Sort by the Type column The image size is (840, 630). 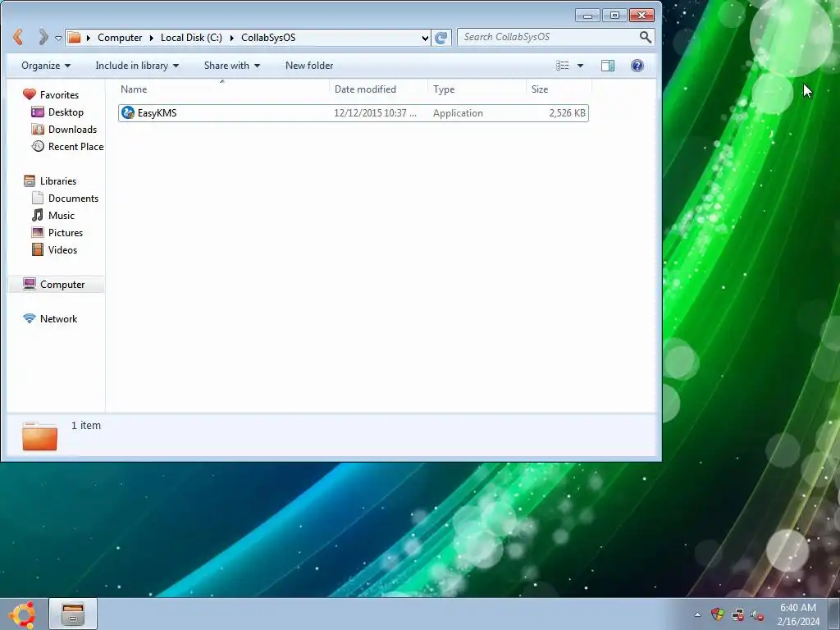(x=477, y=89)
